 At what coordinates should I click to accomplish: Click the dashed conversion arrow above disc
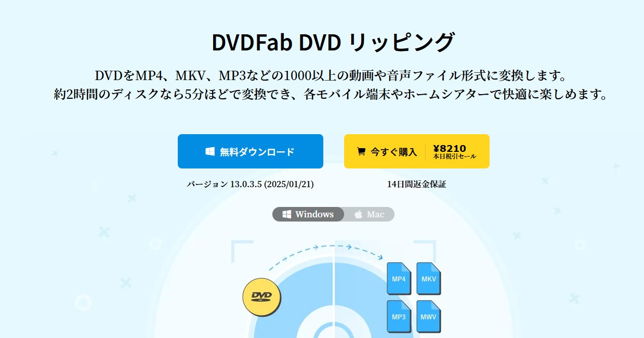326,255
